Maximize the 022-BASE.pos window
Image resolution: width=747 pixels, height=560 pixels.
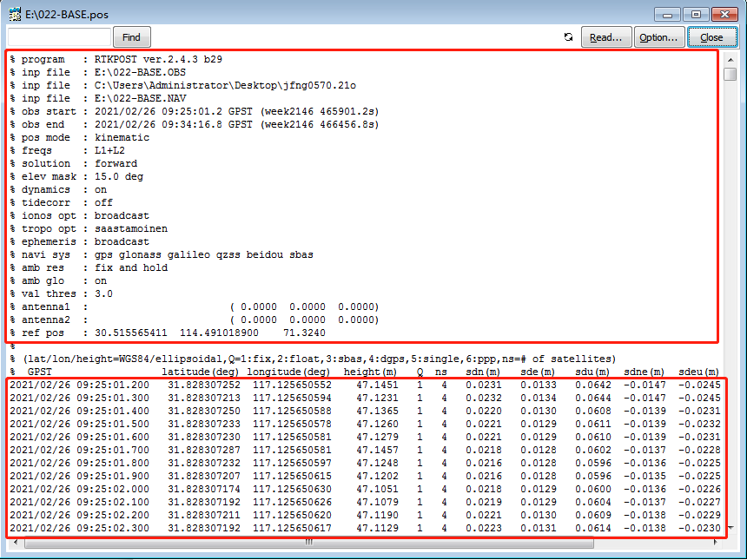(696, 14)
